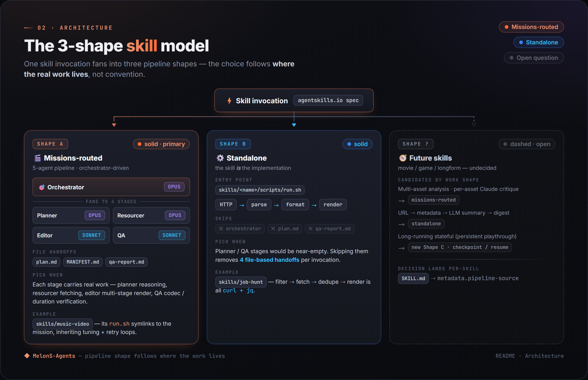Screen dimensions: 588x380
Task: Click the clapperboard icon beside Missions-routed heading
Action: click(38, 158)
